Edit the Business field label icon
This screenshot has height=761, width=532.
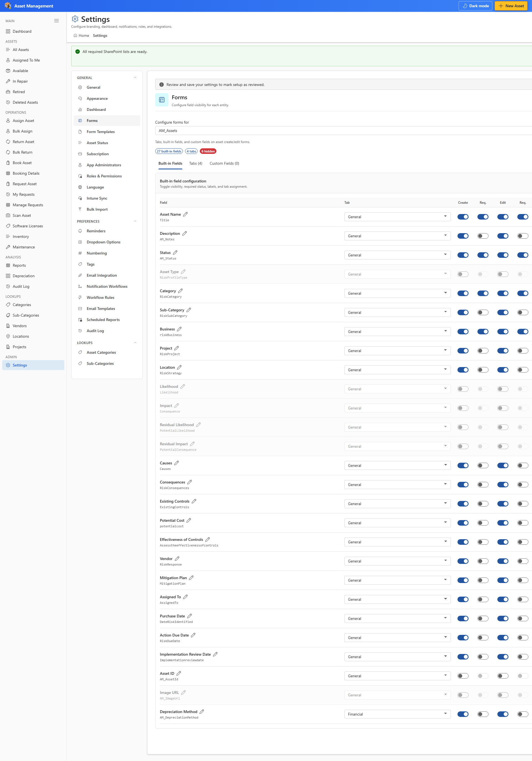(179, 329)
